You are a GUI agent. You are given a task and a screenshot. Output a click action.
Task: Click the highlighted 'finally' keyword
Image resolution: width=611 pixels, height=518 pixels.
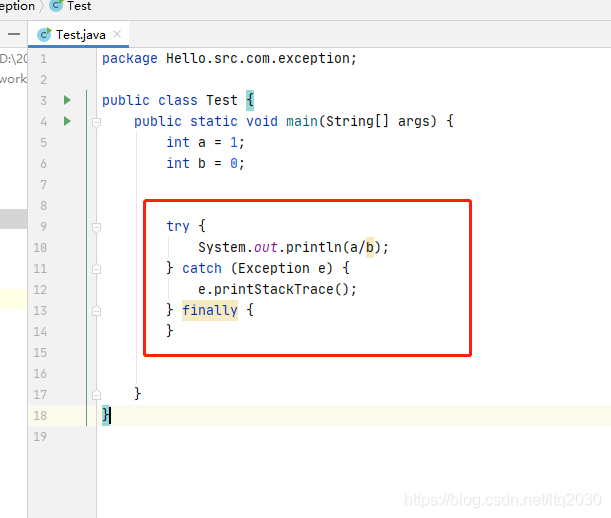[210, 310]
